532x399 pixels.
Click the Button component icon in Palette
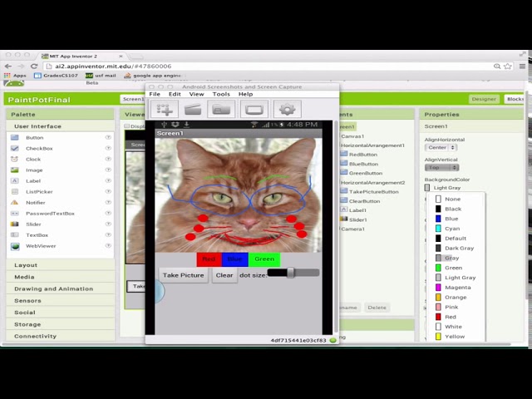[x=15, y=137]
